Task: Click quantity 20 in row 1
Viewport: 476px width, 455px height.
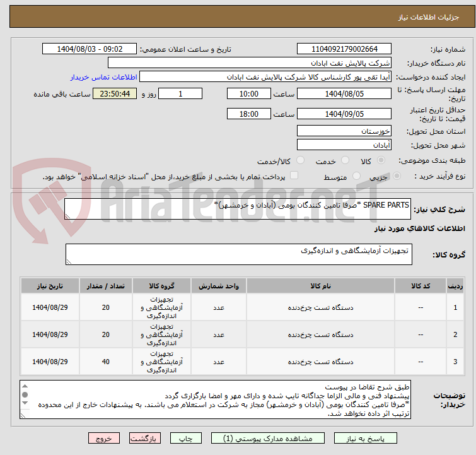Action: point(106,307)
